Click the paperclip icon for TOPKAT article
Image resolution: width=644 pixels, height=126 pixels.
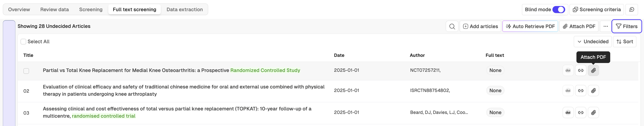tap(593, 112)
